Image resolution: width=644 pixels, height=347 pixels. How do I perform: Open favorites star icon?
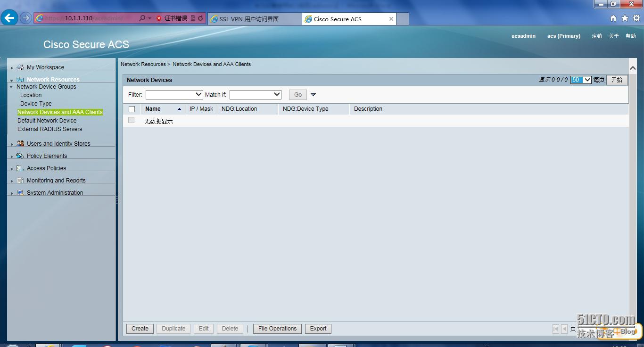tap(625, 18)
